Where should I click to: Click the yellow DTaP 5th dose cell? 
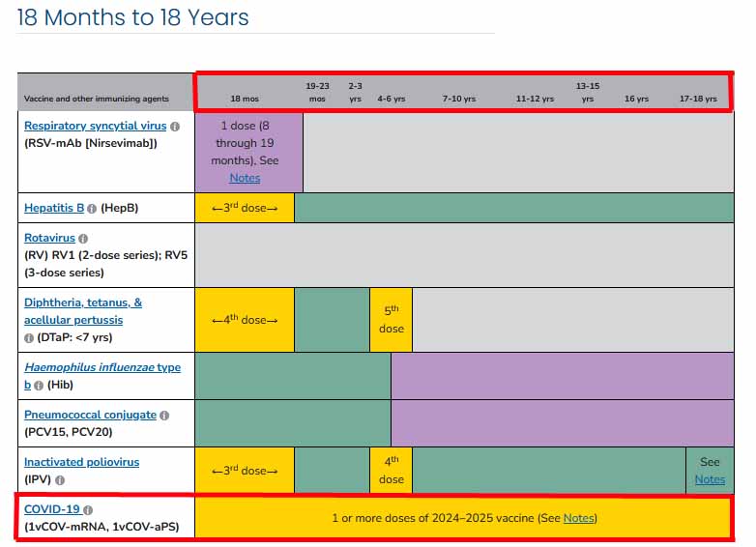pos(391,320)
